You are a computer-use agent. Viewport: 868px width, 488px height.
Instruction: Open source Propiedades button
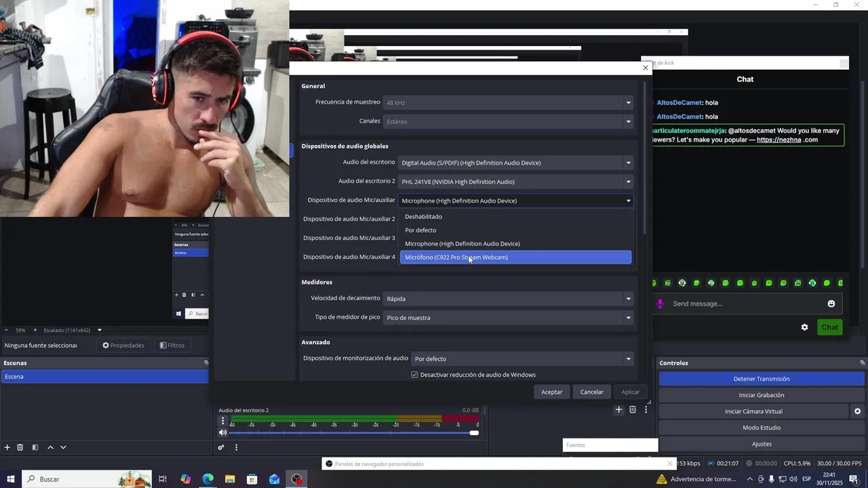pyautogui.click(x=123, y=346)
